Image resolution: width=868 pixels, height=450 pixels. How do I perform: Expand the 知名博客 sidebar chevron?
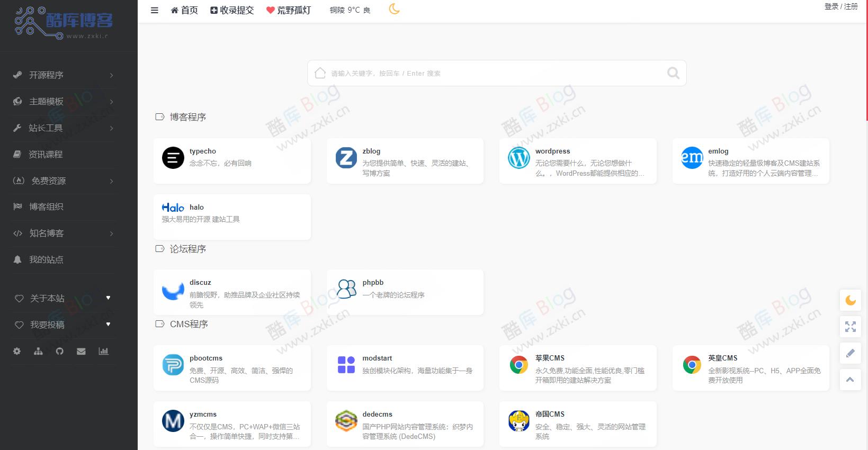pos(111,233)
